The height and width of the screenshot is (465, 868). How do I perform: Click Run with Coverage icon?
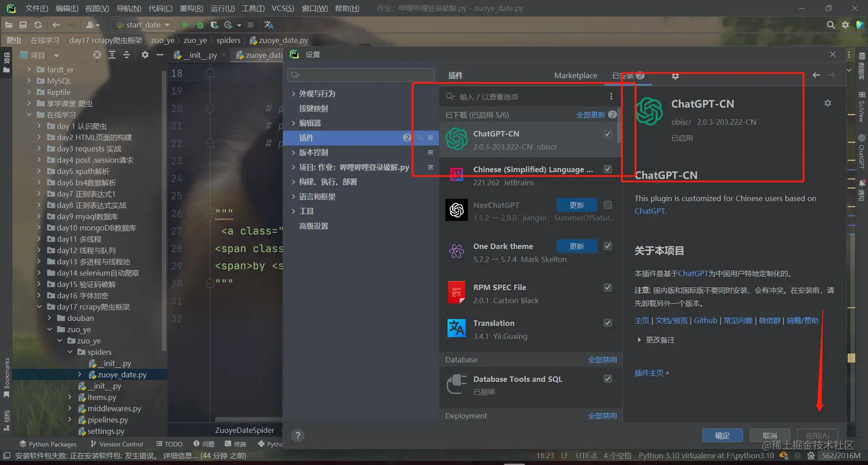[214, 25]
